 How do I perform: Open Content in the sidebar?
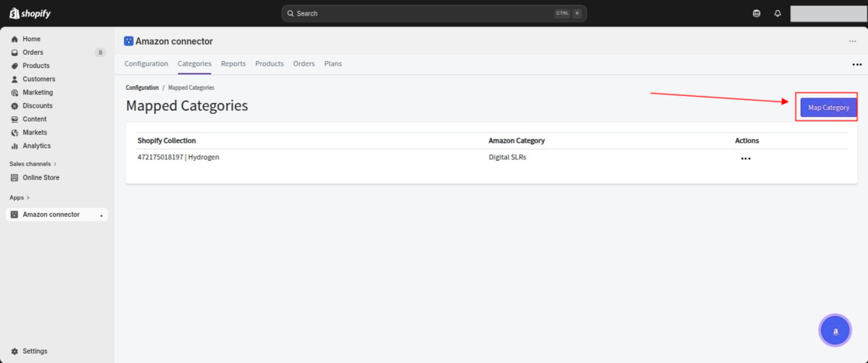pos(34,118)
